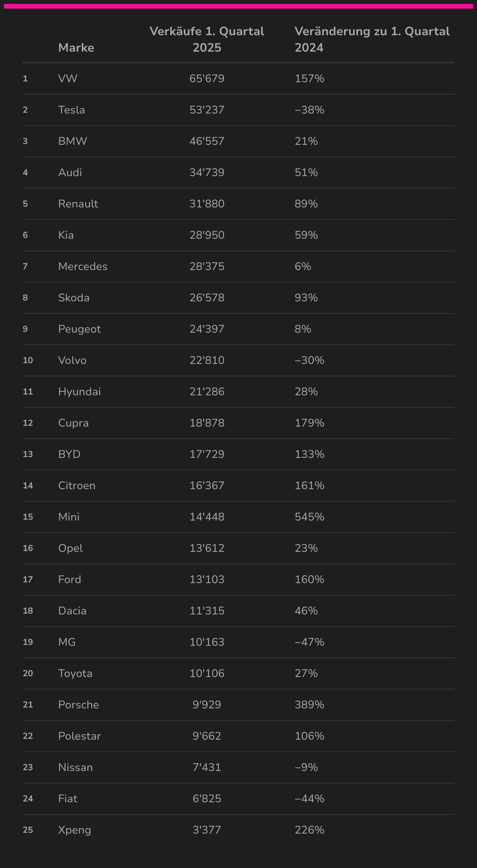The height and width of the screenshot is (868, 477).
Task: Select the Xpeng brand in row 25
Action: [75, 830]
